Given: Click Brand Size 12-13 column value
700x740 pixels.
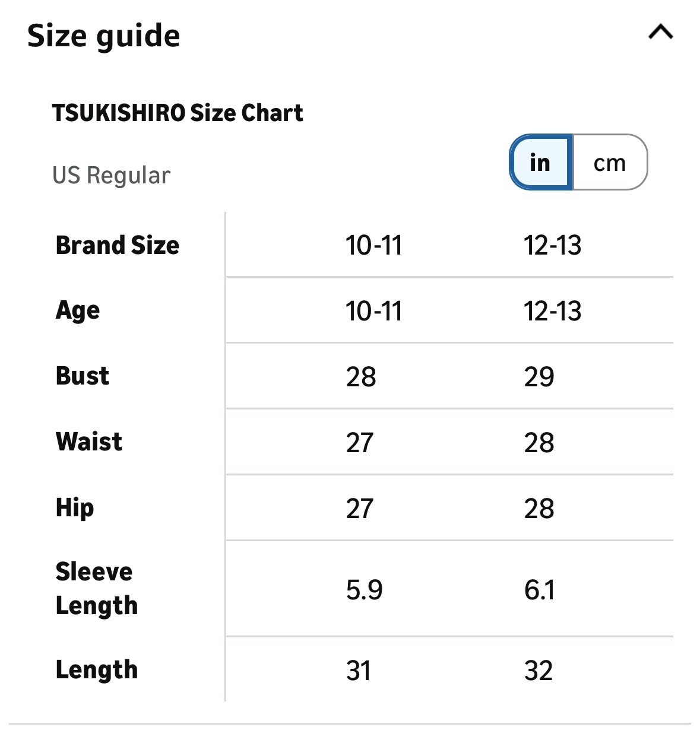Looking at the screenshot, I should tap(552, 245).
